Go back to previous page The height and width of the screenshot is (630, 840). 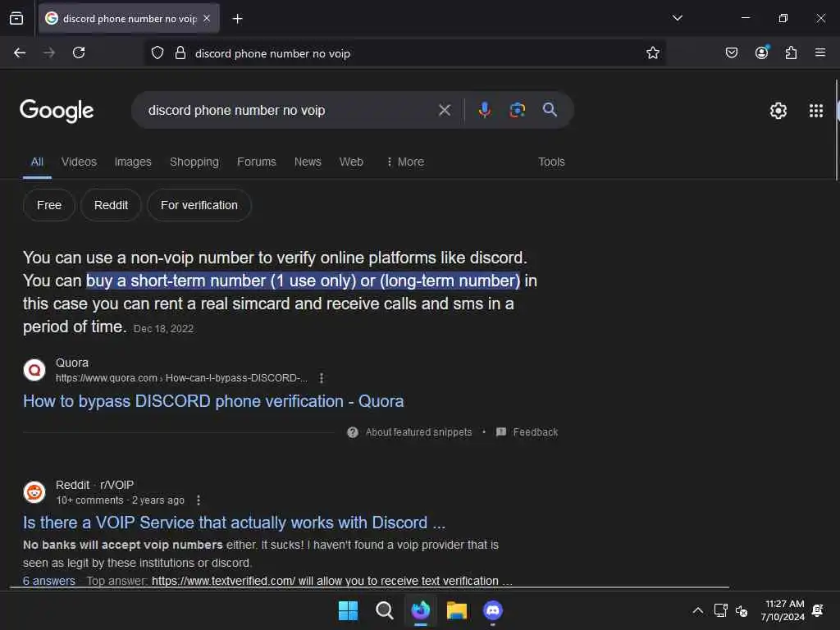click(x=20, y=52)
